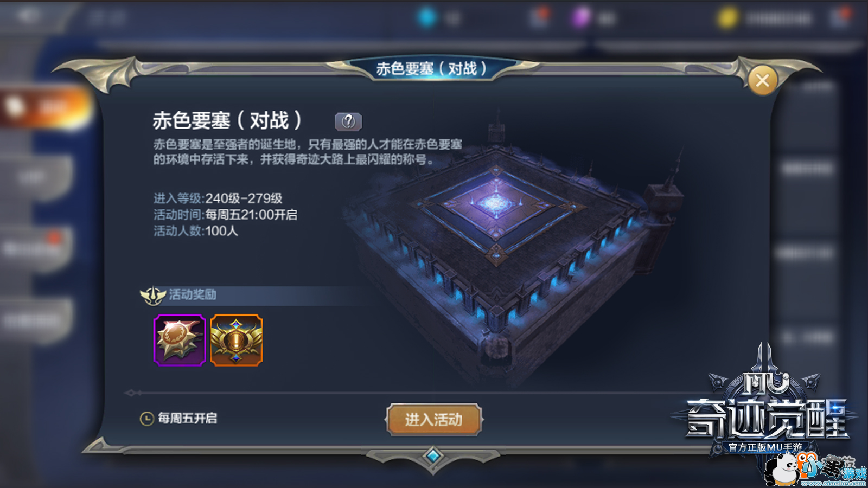
Task: Tap the purple gem currency icon
Action: tap(580, 18)
